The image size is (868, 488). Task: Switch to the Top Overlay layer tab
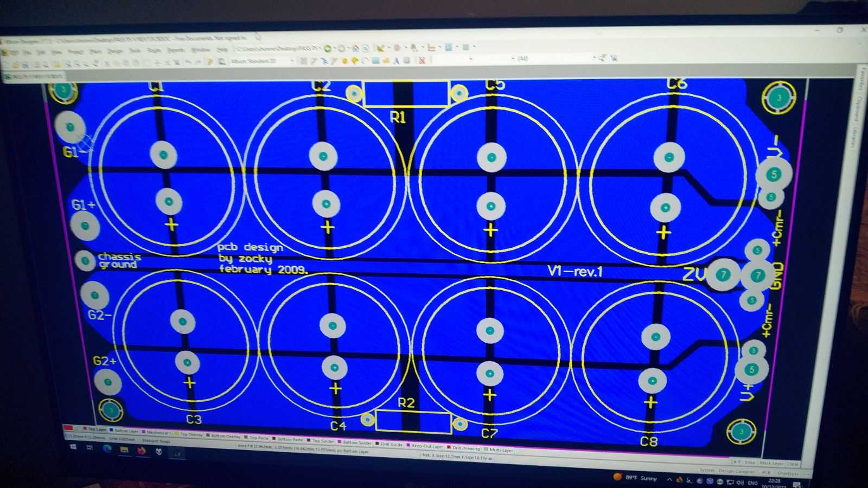click(x=191, y=434)
